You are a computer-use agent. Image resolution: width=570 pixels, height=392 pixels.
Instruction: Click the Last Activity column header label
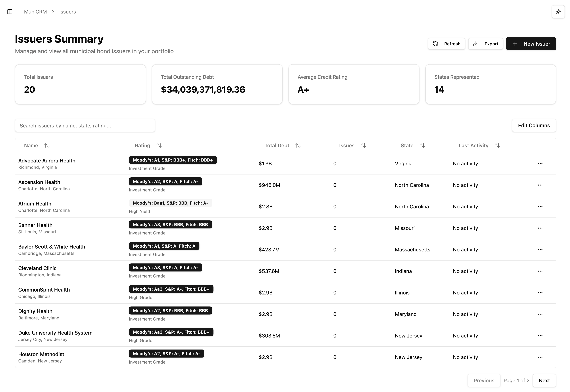(x=473, y=146)
